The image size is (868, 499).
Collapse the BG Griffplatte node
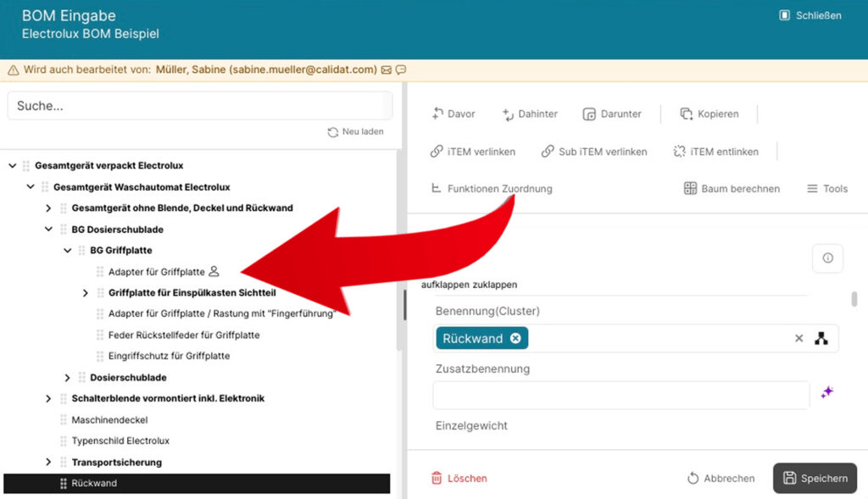point(68,251)
